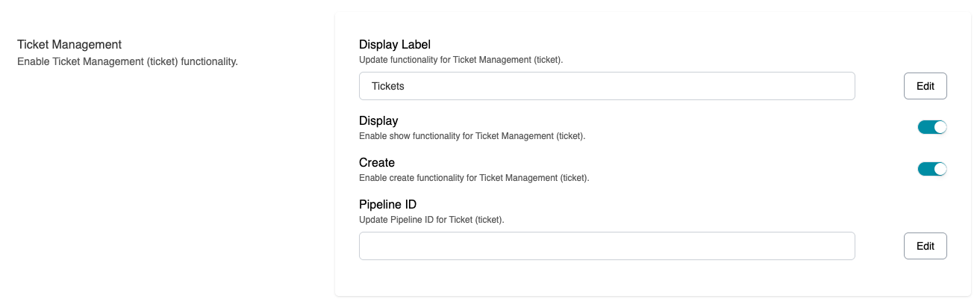This screenshot has width=980, height=305.
Task: Click the word 'Tickets' in the label box
Action: [388, 86]
